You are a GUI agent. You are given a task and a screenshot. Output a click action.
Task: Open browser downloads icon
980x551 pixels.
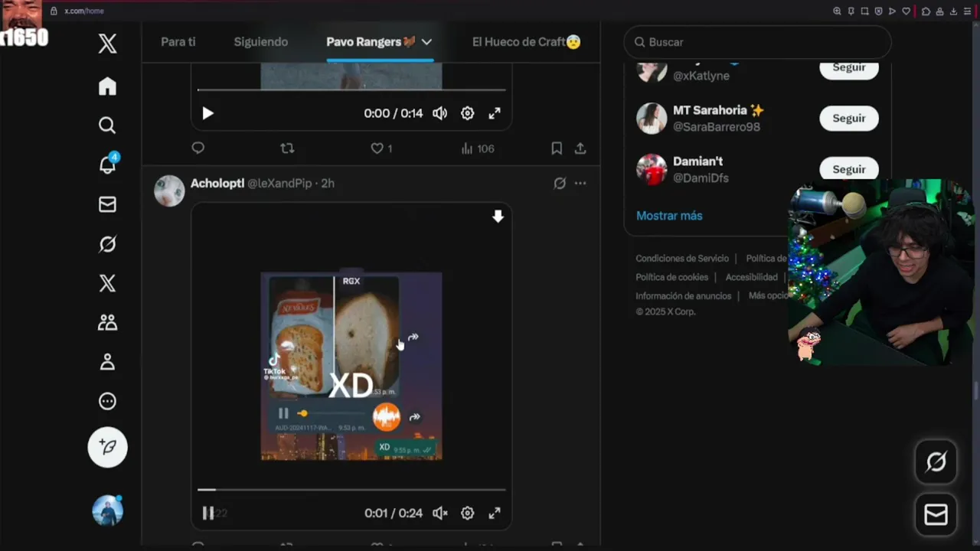coord(953,11)
